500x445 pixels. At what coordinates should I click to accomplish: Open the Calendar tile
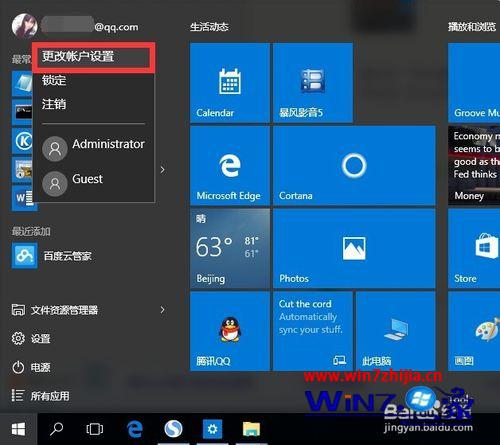tap(230, 82)
